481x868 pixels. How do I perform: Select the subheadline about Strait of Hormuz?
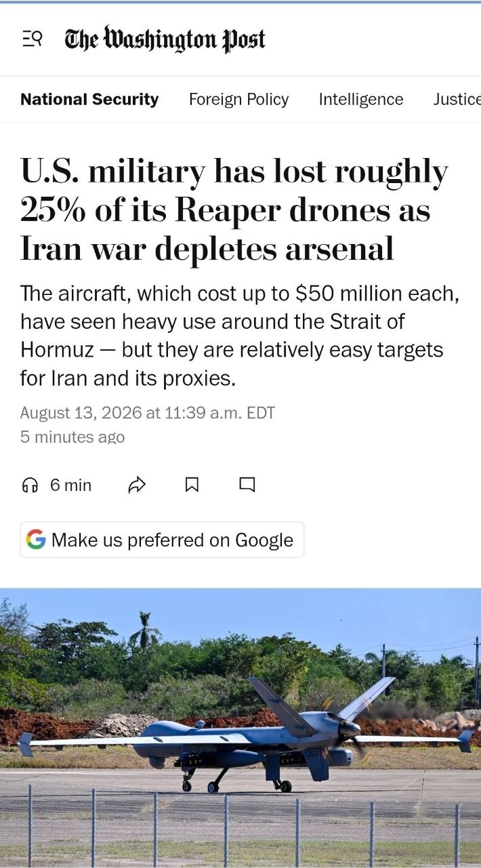tap(240, 336)
